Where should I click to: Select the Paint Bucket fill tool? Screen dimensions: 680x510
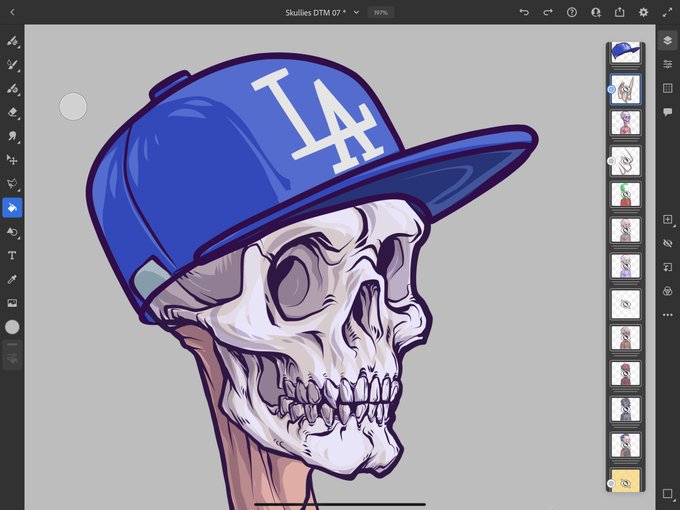click(12, 208)
